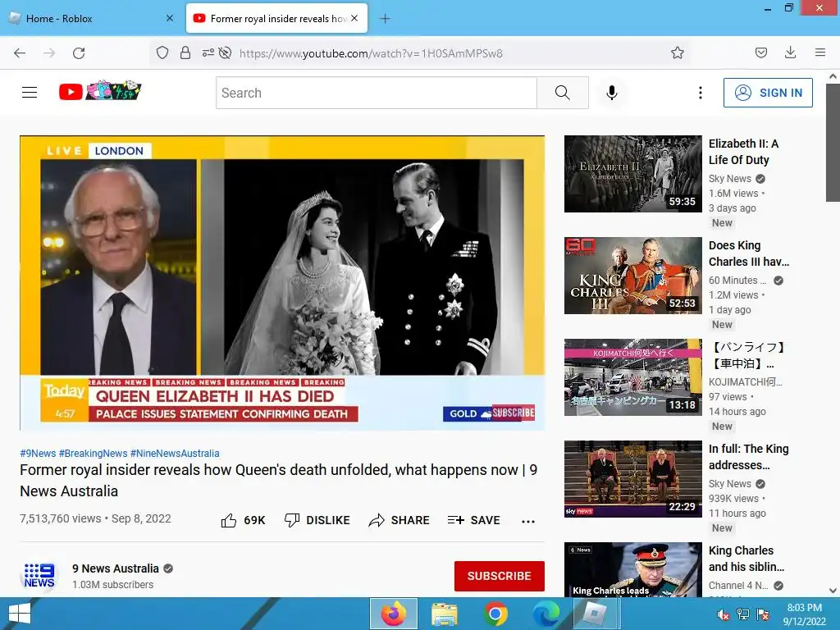Launch Microsoft Edge from the taskbar
Viewport: 840px width, 630px height.
(x=546, y=614)
